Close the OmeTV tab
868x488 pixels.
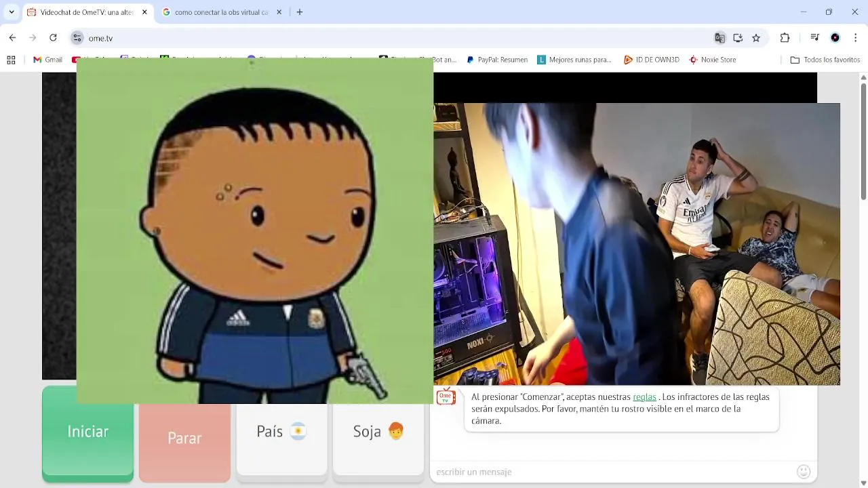(144, 12)
